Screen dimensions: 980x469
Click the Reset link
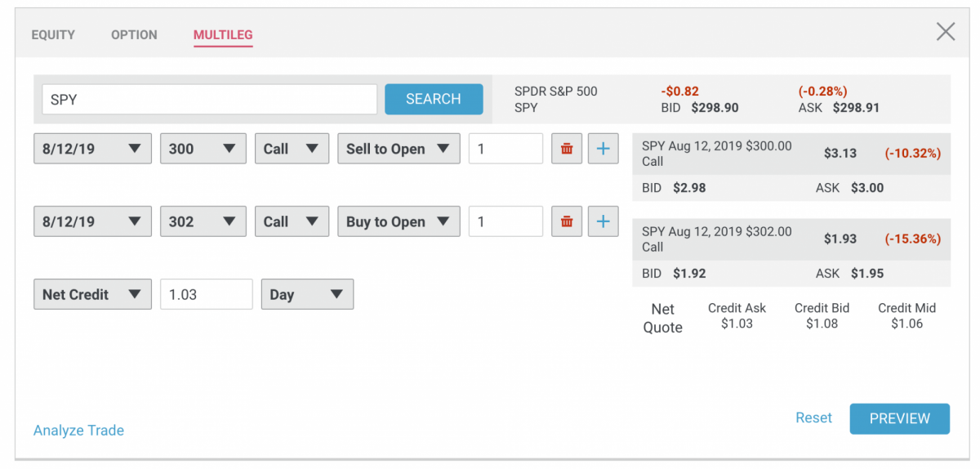813,418
